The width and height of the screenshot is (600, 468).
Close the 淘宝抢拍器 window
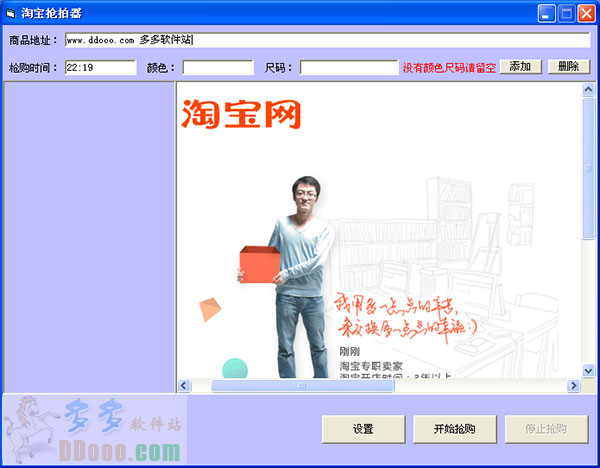click(x=586, y=14)
